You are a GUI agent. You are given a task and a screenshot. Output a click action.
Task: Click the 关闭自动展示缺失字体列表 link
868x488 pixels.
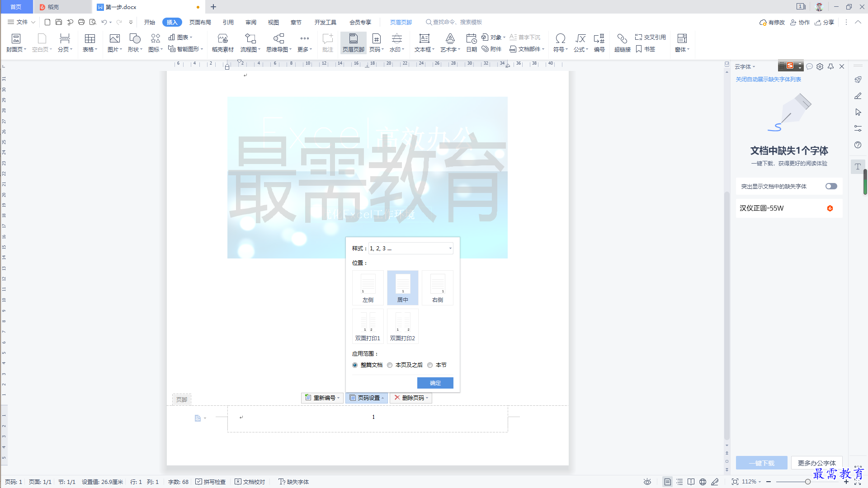tap(769, 79)
